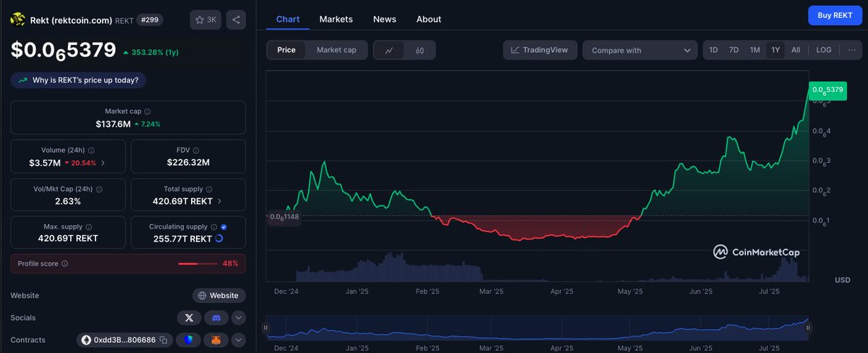868x353 pixels.
Task: Set chart range to 1D
Action: 713,50
